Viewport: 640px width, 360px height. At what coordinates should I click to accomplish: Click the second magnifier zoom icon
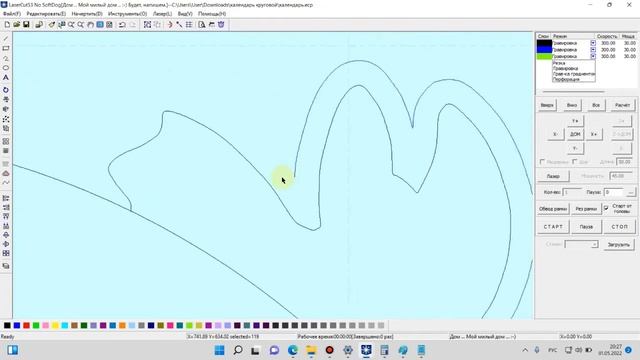(x=80, y=24)
